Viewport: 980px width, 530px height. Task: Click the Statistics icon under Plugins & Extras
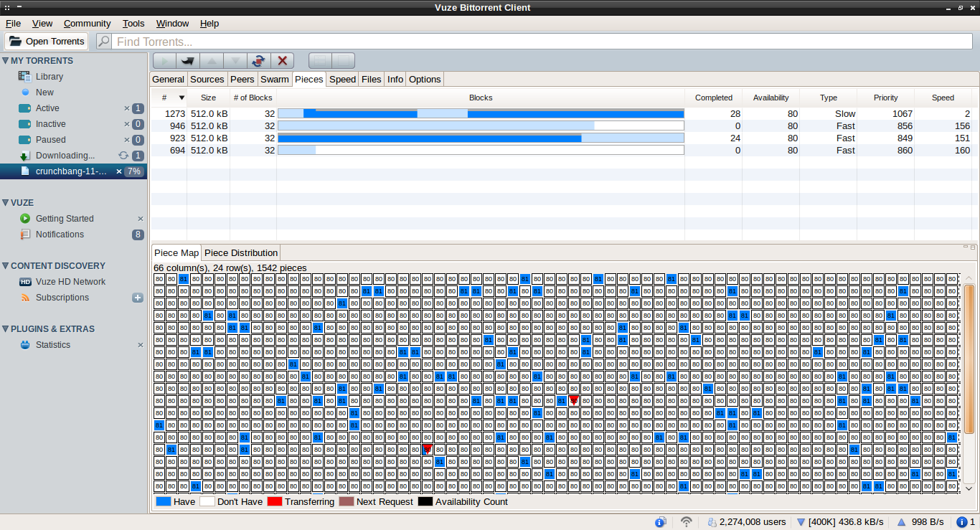25,345
